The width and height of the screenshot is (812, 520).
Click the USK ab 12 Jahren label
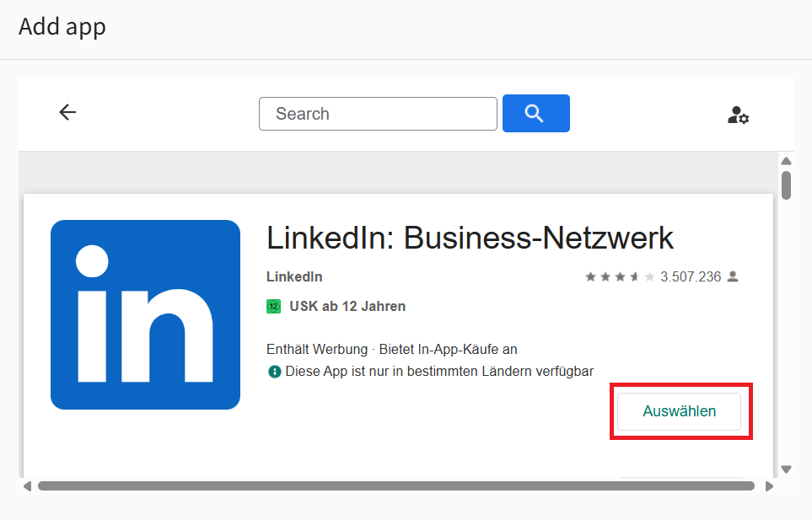(347, 306)
